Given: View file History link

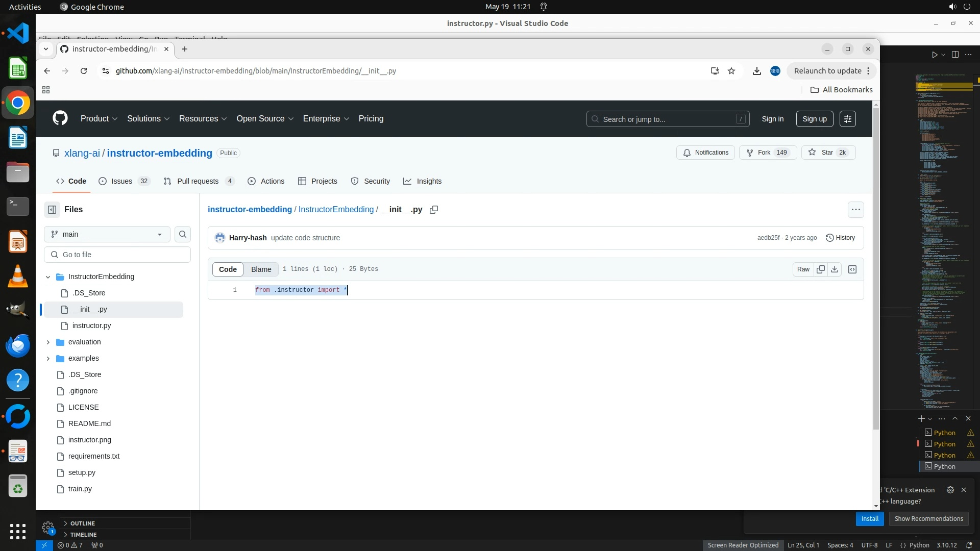Looking at the screenshot, I should pos(840,238).
